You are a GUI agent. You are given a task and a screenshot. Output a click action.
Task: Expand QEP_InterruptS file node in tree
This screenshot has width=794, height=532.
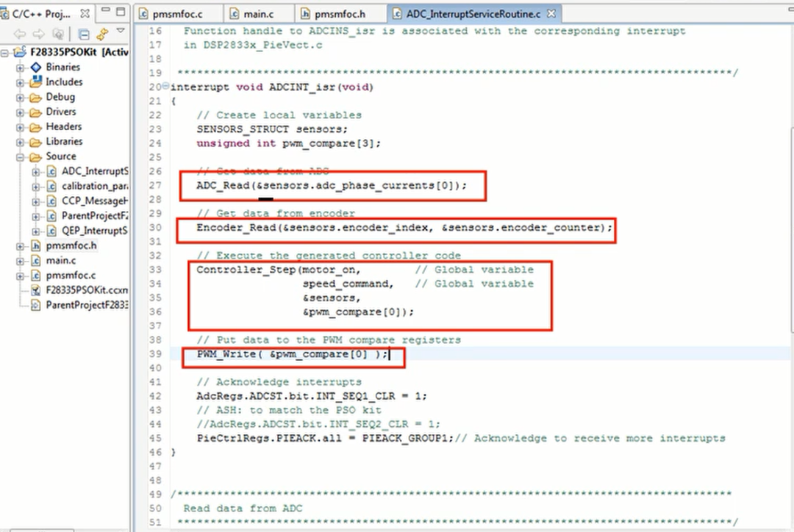36,231
